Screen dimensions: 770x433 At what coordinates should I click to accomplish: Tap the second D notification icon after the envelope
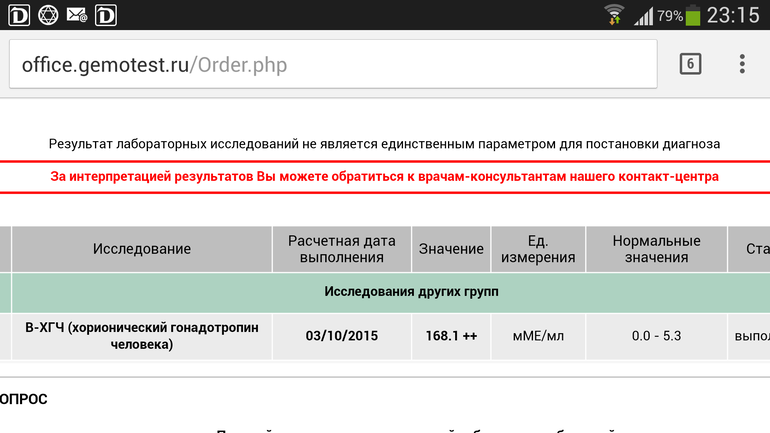[x=106, y=15]
